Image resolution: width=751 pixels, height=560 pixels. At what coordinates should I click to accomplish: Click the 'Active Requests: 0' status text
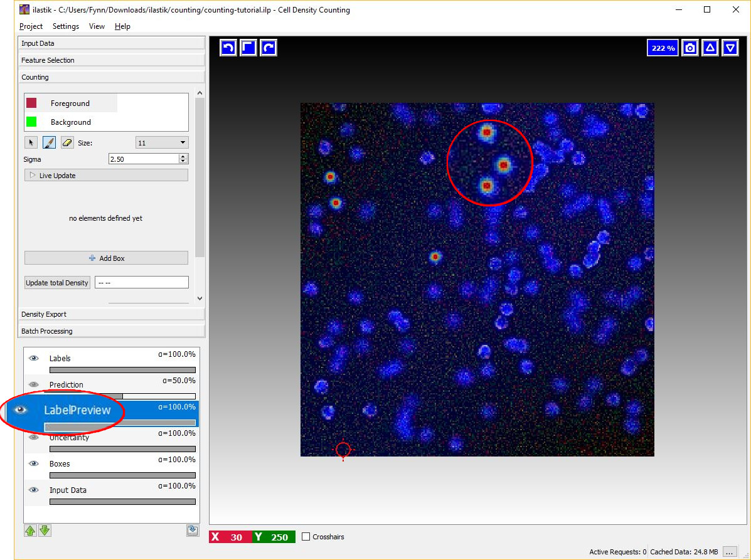[x=618, y=552]
